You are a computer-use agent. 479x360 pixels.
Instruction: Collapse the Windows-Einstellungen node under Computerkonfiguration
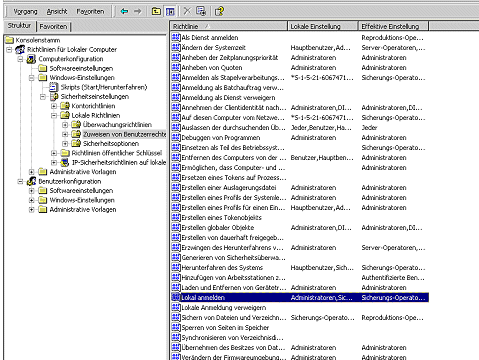32,78
